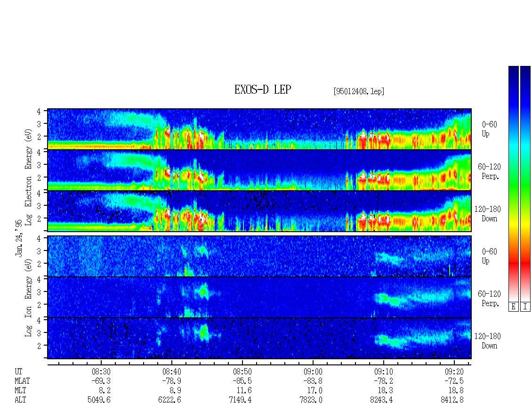The width and height of the screenshot is (532, 412).
Task: Click altitude value 7823.0
Action: coord(311,400)
